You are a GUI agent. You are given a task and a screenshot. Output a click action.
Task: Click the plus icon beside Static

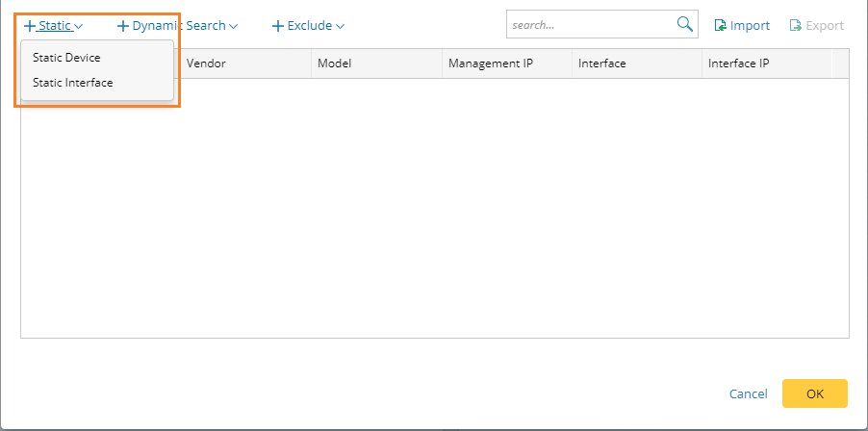tap(30, 26)
